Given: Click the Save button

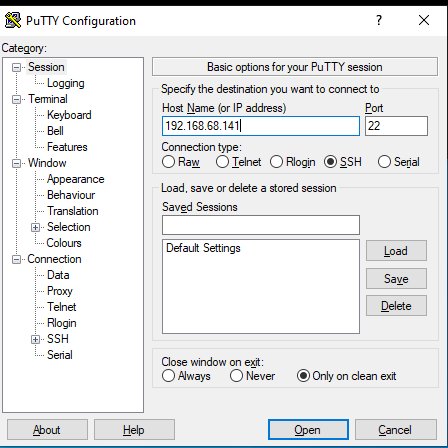Looking at the screenshot, I should [x=396, y=278].
